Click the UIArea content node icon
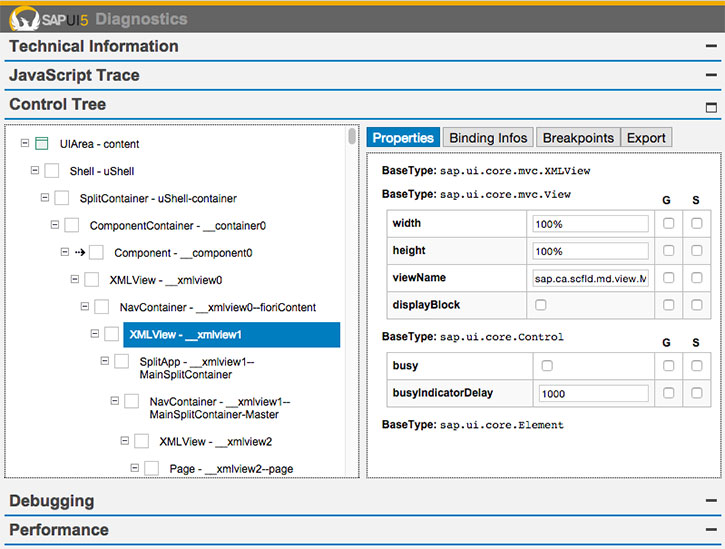Screen dimensions: 725x549 (x=42, y=143)
